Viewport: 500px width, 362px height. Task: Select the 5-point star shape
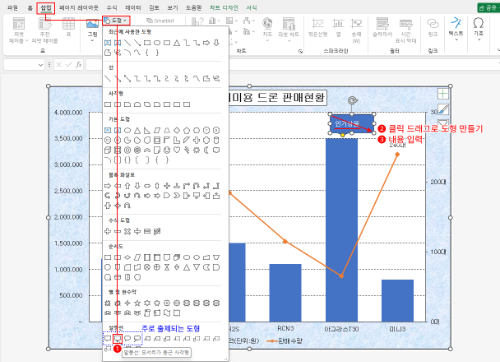[137, 303]
